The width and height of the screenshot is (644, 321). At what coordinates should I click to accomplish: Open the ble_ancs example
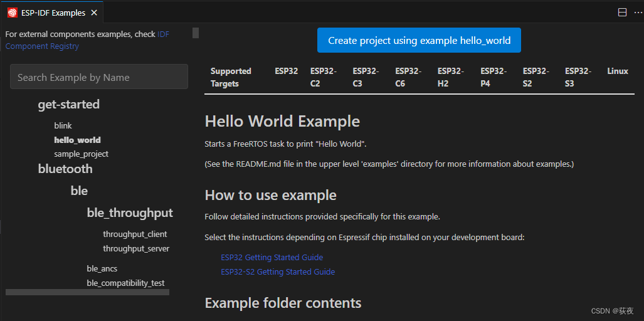point(102,268)
